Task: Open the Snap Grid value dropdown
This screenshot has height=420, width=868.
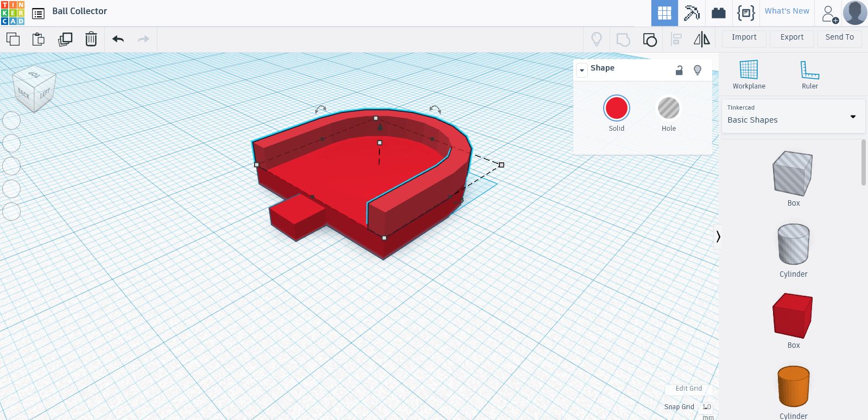Action: pos(707,407)
